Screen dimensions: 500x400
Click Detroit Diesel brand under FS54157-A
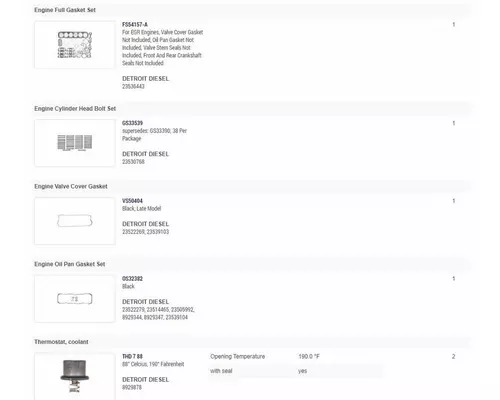pyautogui.click(x=145, y=79)
